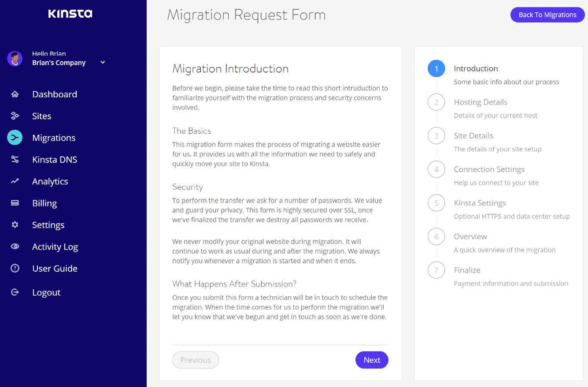Open the Billing section
This screenshot has height=387, width=588.
coord(44,203)
